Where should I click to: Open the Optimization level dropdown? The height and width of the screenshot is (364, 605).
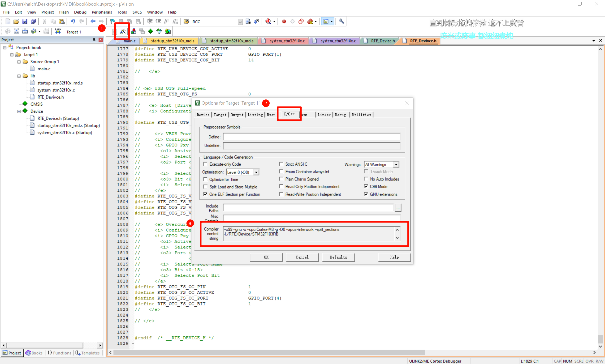coord(256,172)
